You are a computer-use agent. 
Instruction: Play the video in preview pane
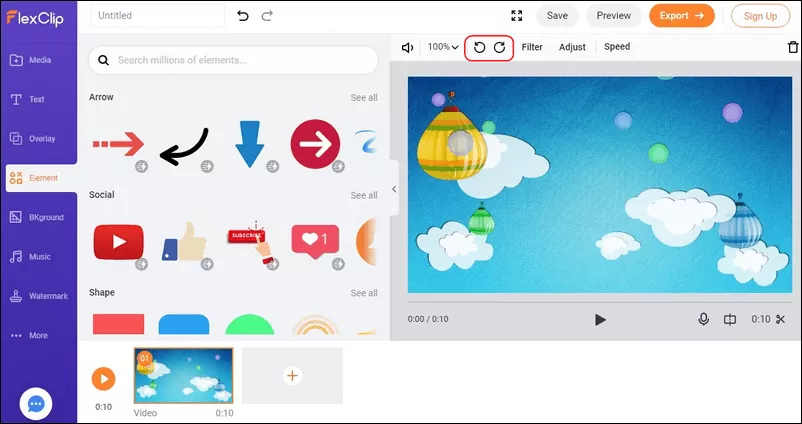point(600,320)
